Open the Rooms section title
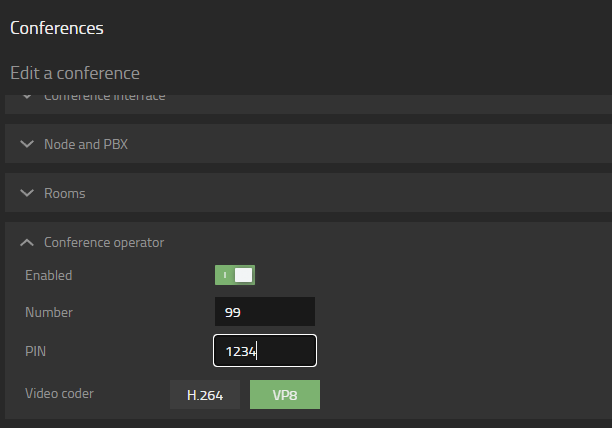This screenshot has height=428, width=612. 65,194
